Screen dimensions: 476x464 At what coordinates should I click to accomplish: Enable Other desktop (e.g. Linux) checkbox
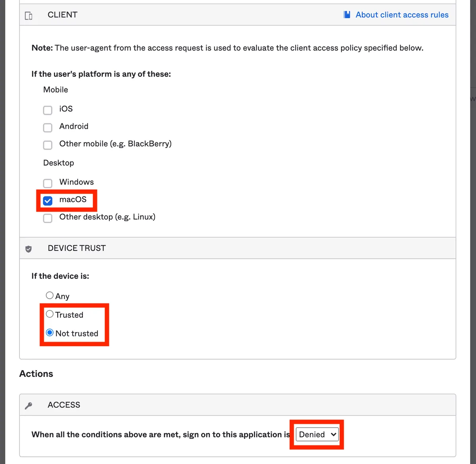pos(48,218)
